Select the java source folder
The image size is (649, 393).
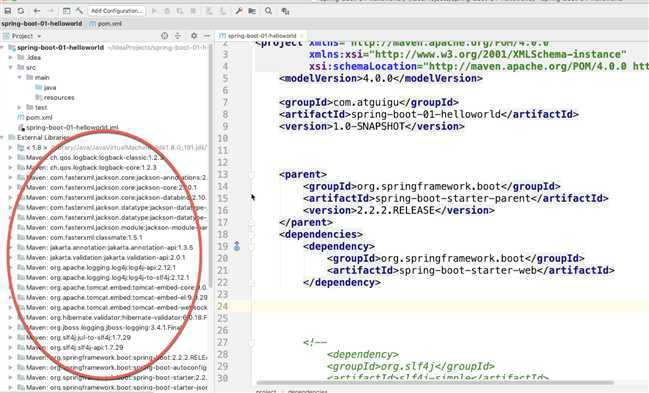(46, 87)
